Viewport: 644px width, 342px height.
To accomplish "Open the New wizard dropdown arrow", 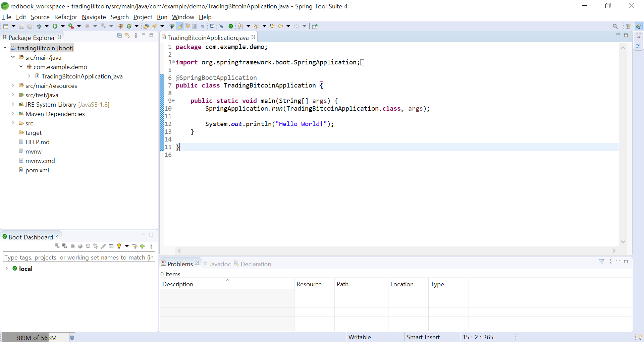I will (13, 26).
